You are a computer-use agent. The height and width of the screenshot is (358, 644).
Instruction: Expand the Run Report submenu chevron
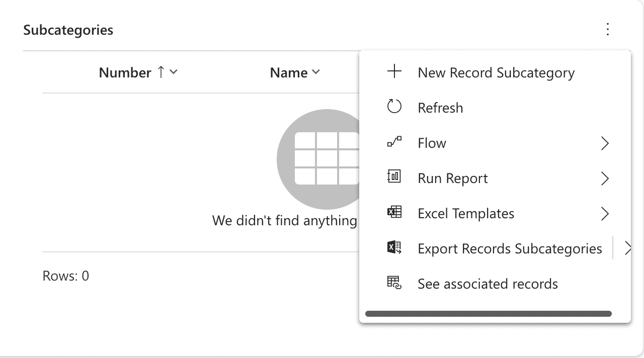coord(605,178)
